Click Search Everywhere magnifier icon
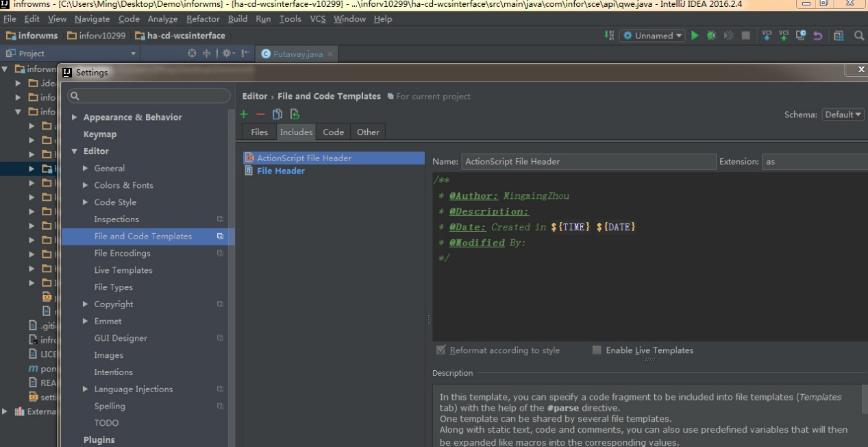The width and height of the screenshot is (868, 447). tap(859, 36)
